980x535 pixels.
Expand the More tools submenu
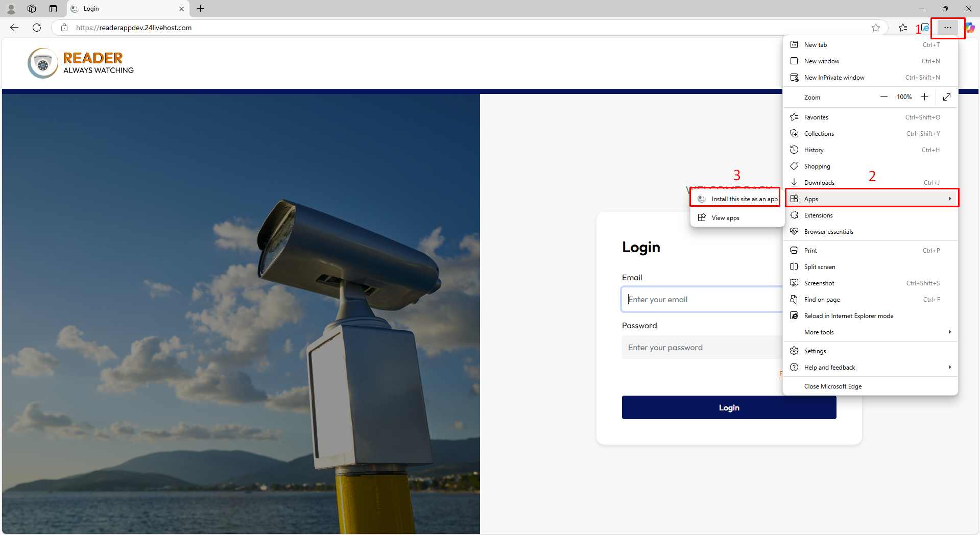(870, 332)
